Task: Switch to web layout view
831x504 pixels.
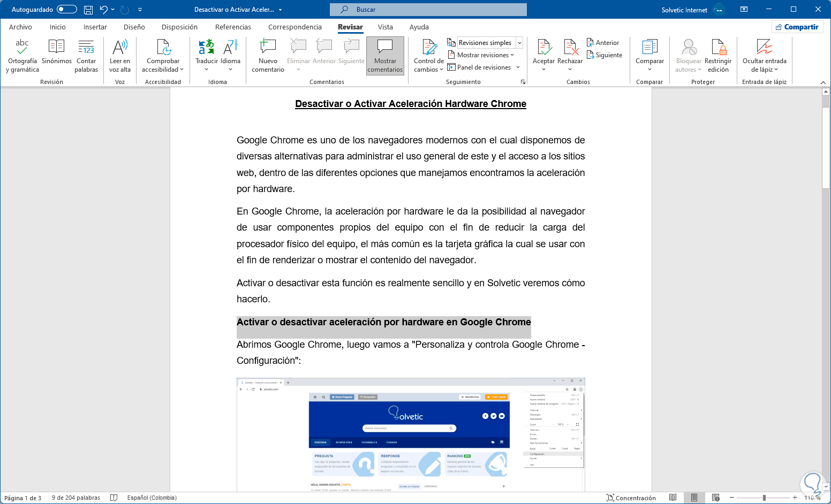Action: click(x=716, y=498)
